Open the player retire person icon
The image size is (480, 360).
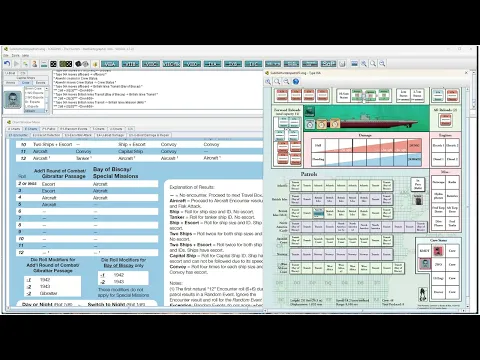coord(34,64)
